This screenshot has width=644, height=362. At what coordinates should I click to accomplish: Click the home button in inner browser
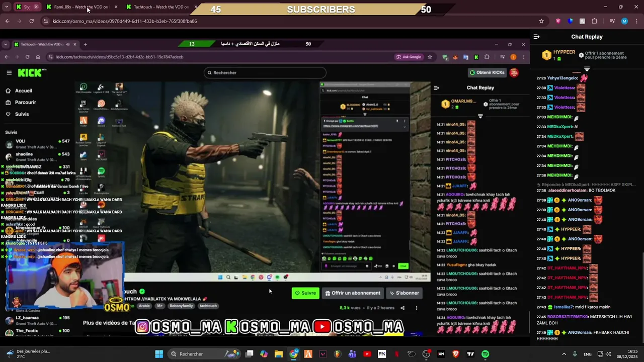[38, 57]
